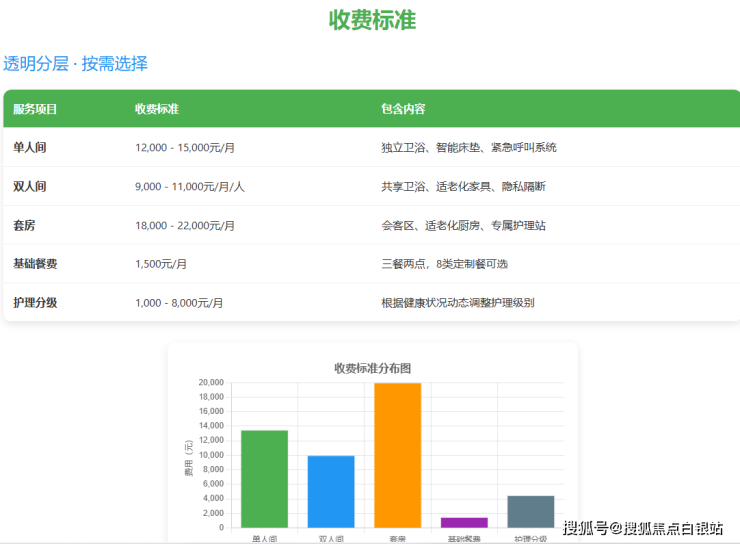
Task: Click the gray 护理分级 bar in chart
Action: 530,511
